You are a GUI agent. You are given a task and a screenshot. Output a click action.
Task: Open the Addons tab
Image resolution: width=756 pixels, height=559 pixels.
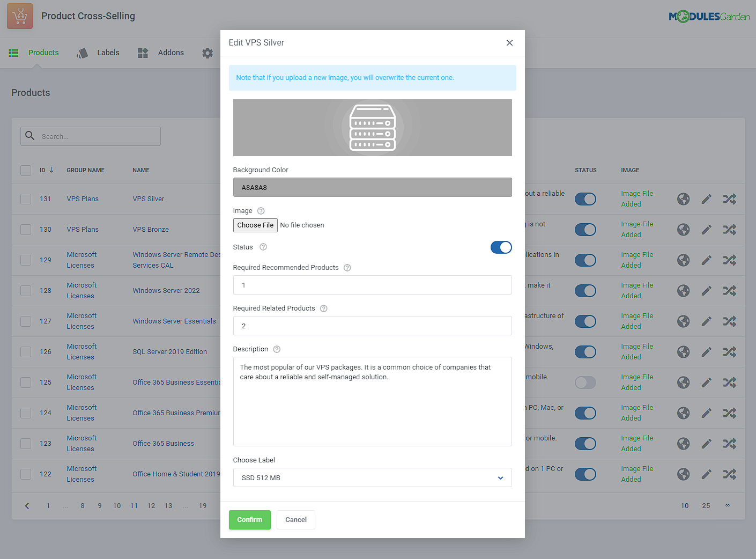171,53
